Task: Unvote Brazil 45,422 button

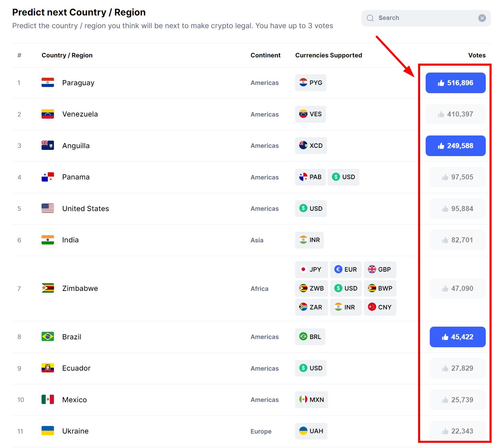Action: [458, 337]
